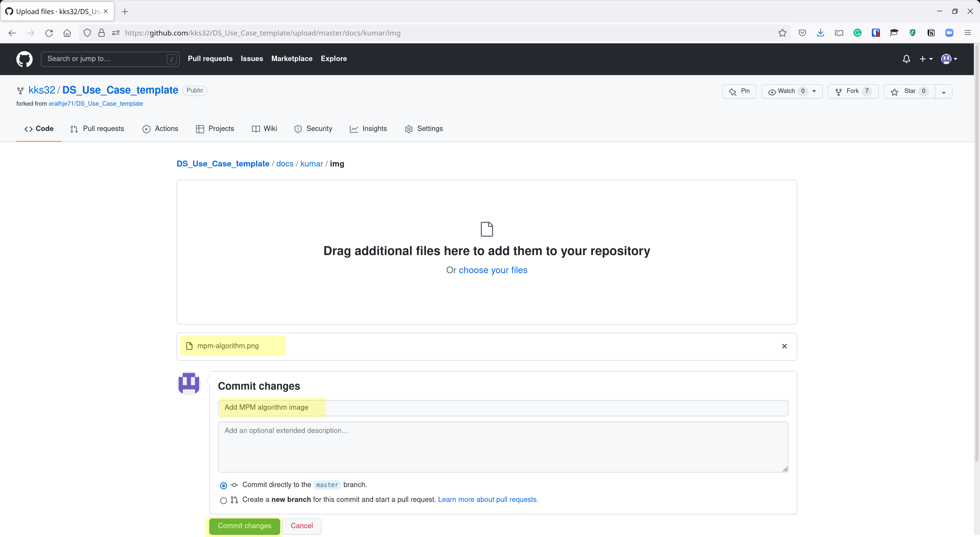Bookmark this page with the star icon
The width and height of the screenshot is (980, 537).
tap(782, 33)
